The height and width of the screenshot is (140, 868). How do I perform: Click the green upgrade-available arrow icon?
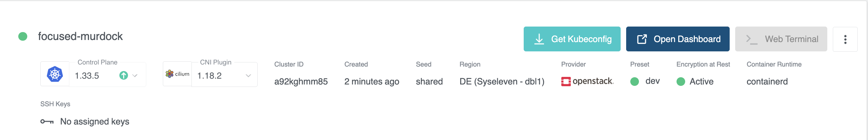(124, 76)
